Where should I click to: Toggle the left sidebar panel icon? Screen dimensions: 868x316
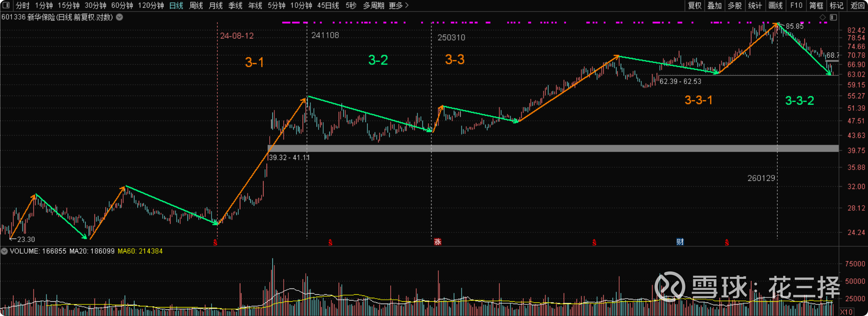[6, 5]
